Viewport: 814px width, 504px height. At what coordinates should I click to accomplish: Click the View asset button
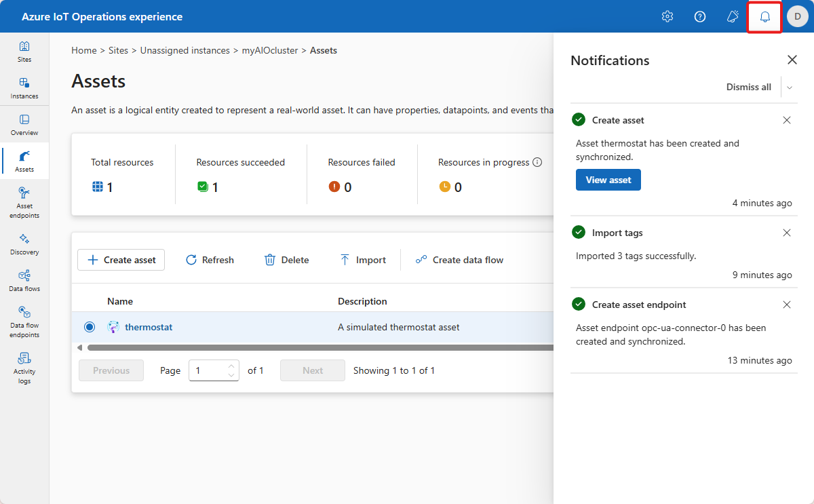click(608, 180)
